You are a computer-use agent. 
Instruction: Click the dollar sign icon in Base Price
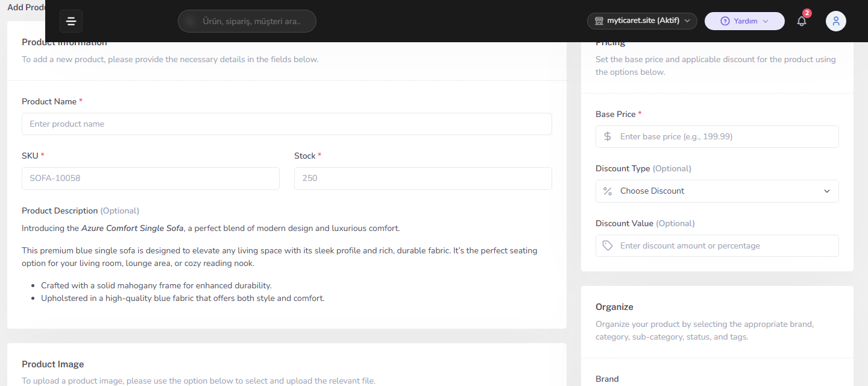click(x=608, y=136)
